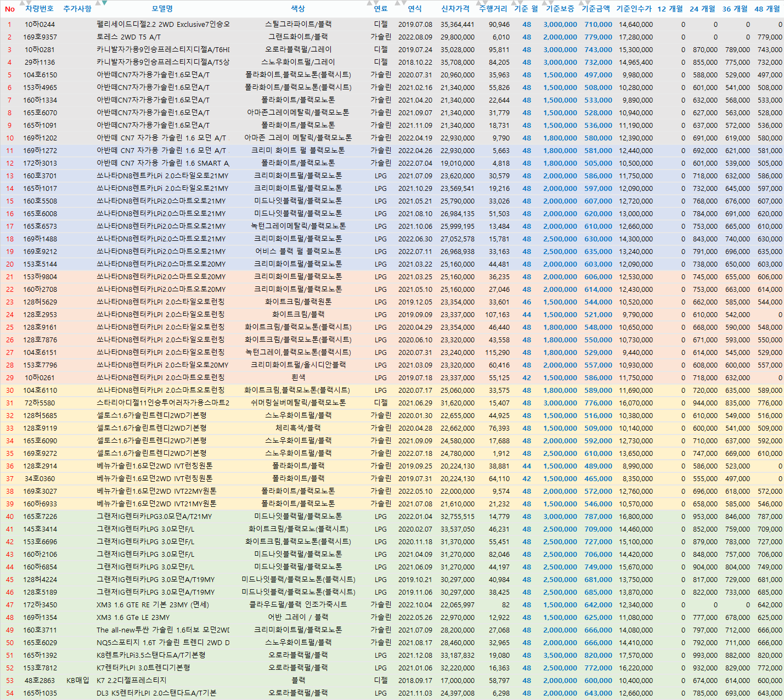784x700 pixels.
Task: Select the 신차가격 column header
Action: click(455, 9)
